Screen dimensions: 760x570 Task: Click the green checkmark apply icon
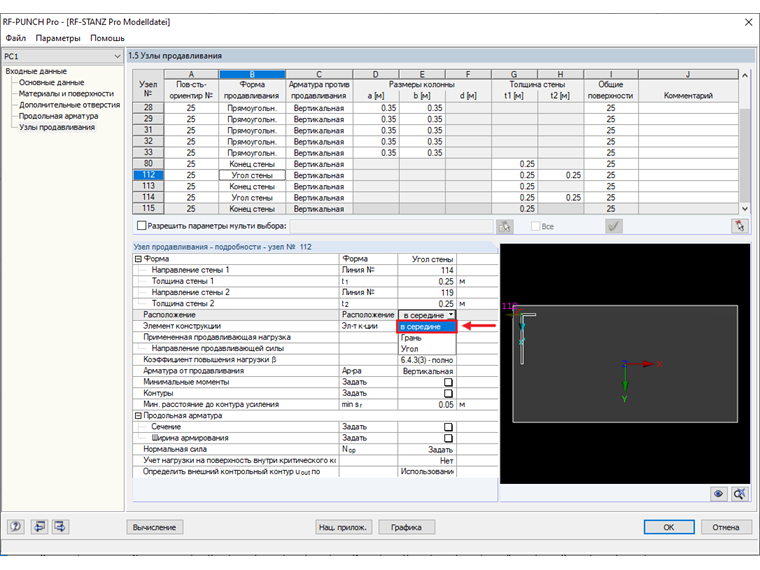614,226
